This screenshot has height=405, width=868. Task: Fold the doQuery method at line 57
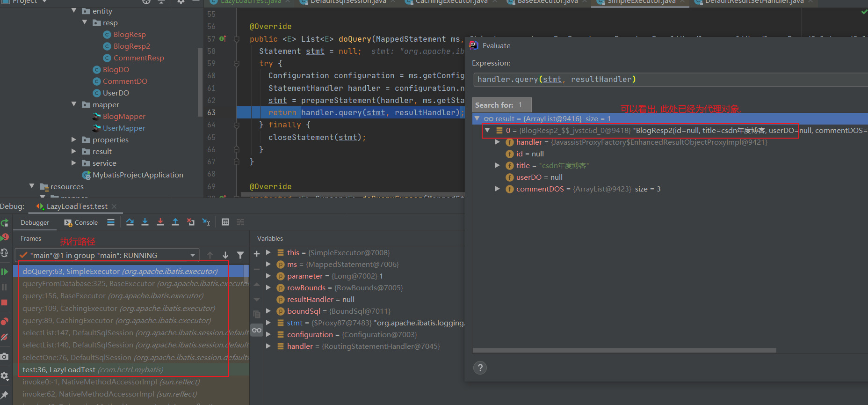point(237,39)
